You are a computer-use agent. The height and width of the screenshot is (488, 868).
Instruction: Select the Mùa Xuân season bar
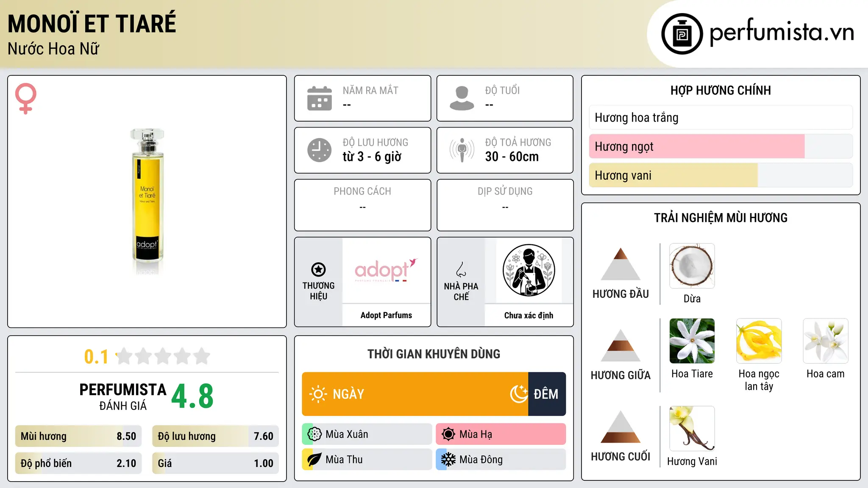pyautogui.click(x=367, y=434)
